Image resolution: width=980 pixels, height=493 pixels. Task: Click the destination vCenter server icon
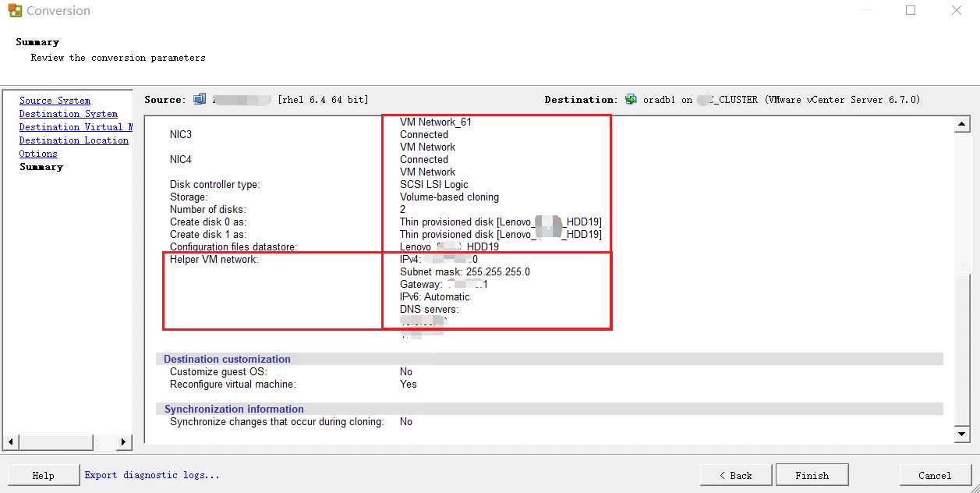pyautogui.click(x=631, y=99)
